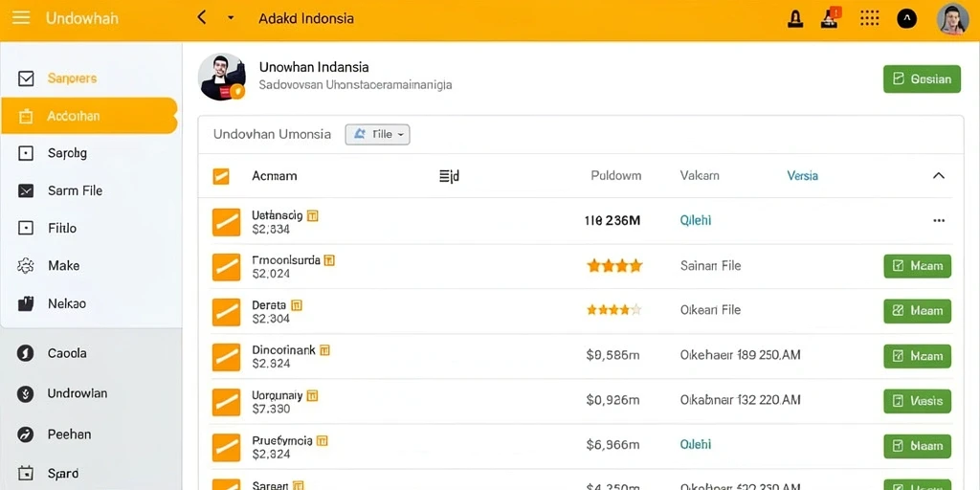Open the bell notification icon

pos(795,19)
